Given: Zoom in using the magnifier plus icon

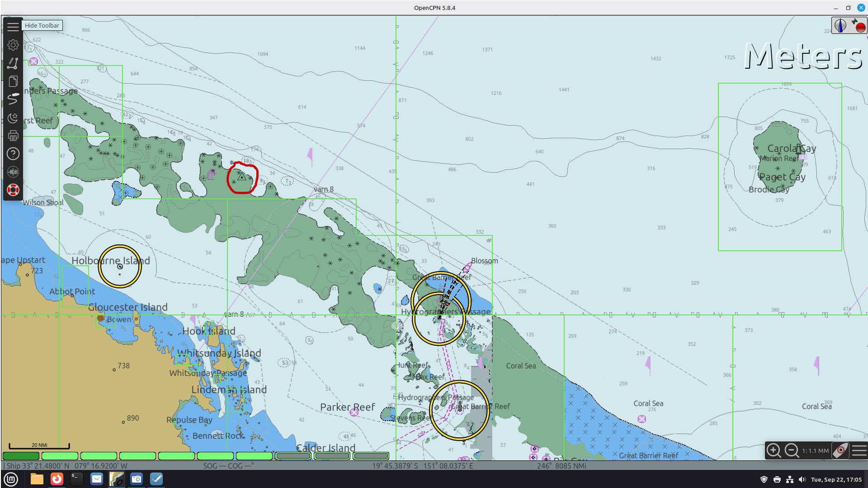Looking at the screenshot, I should click(774, 450).
